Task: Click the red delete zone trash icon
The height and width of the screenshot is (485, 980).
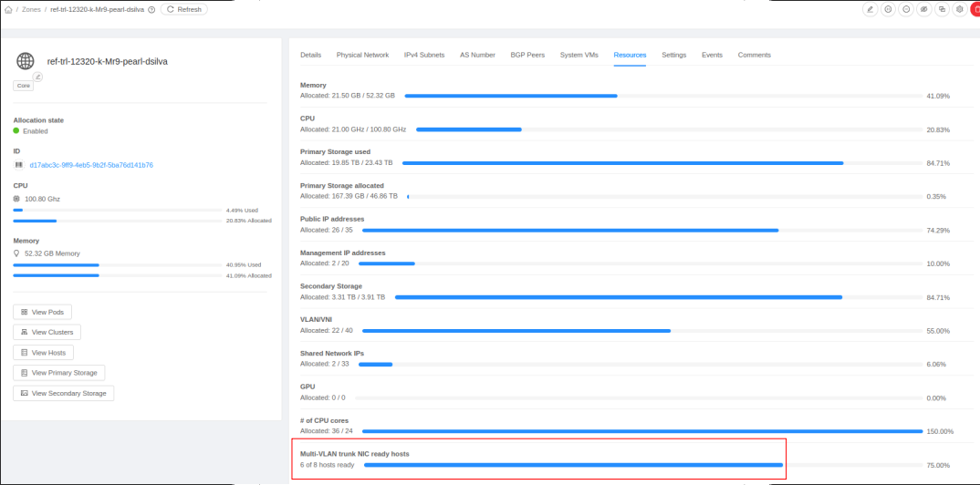Action: (975, 9)
